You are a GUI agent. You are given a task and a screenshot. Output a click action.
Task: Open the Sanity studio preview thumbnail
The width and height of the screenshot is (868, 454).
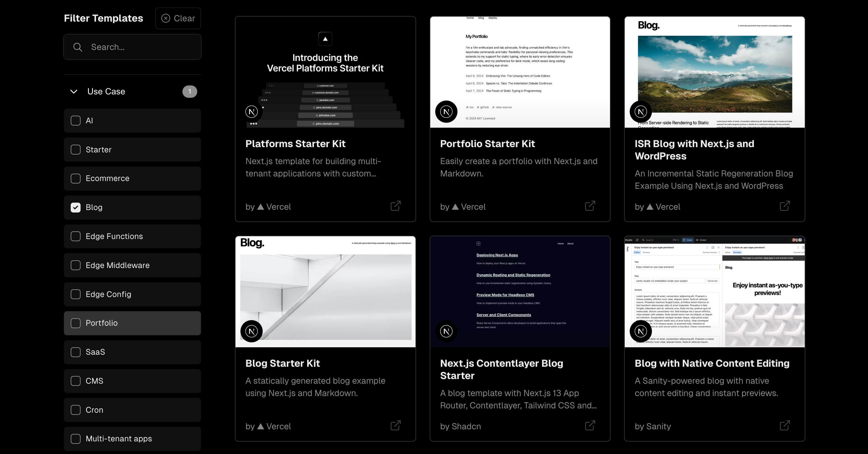[715, 292]
